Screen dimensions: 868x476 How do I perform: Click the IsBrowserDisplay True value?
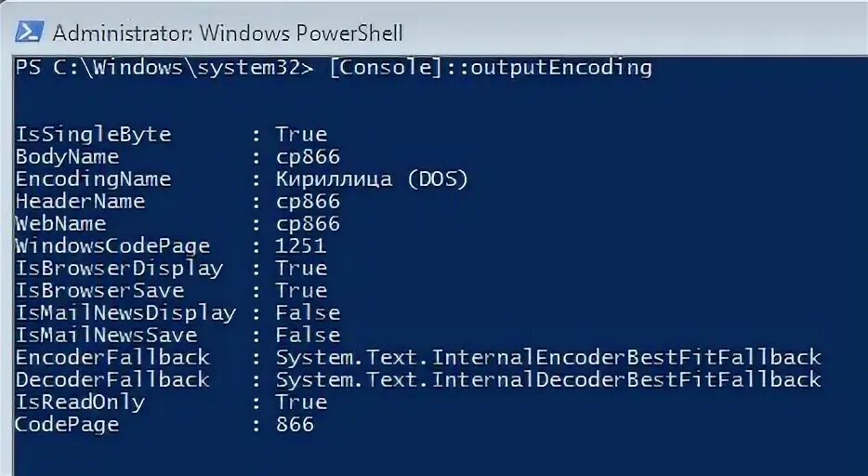pos(302,269)
